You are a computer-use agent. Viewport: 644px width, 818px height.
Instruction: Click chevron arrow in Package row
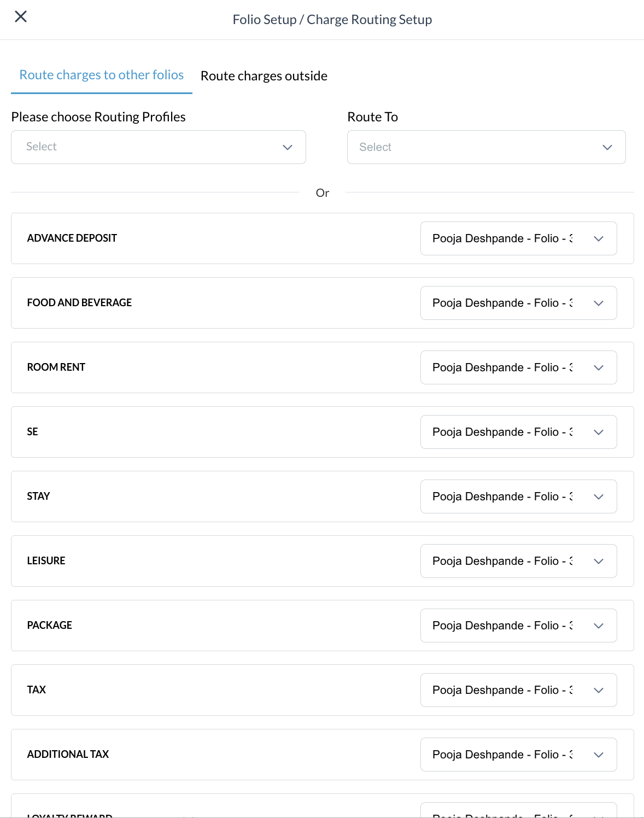point(598,626)
